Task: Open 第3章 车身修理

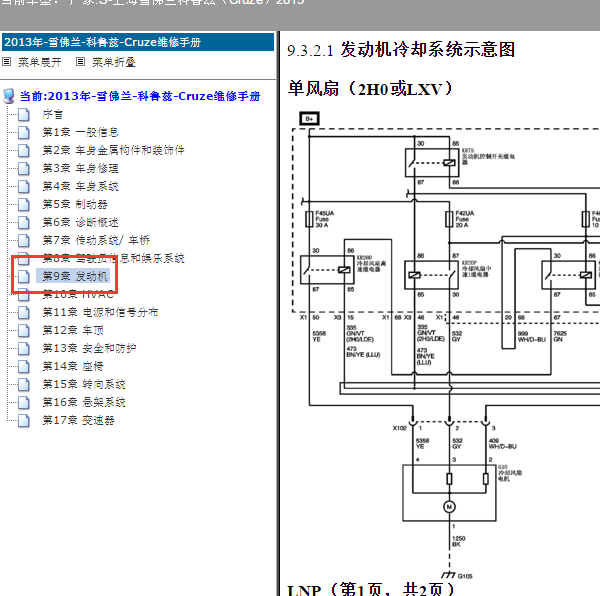Action: tap(80, 168)
